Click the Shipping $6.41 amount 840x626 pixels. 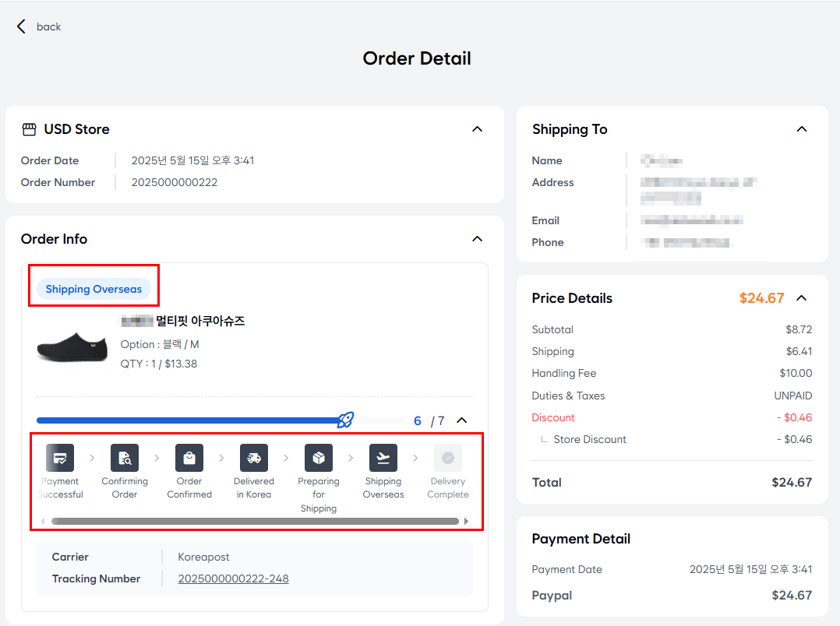799,352
